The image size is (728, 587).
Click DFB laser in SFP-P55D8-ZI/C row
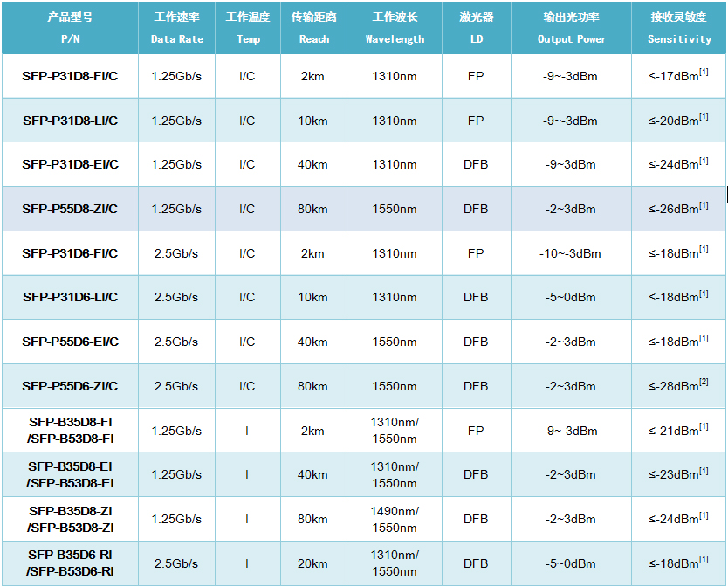(476, 209)
